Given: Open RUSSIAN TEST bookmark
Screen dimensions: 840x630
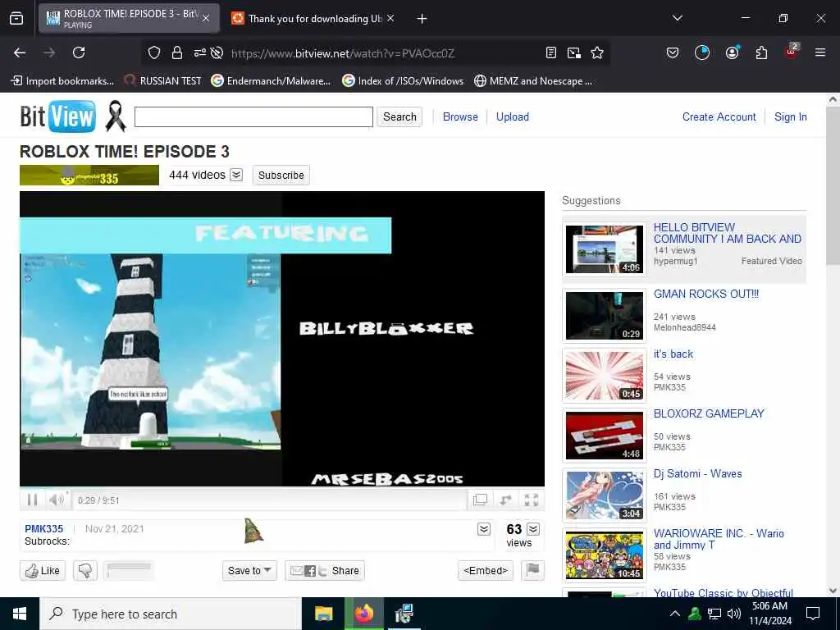Looking at the screenshot, I should [x=163, y=81].
